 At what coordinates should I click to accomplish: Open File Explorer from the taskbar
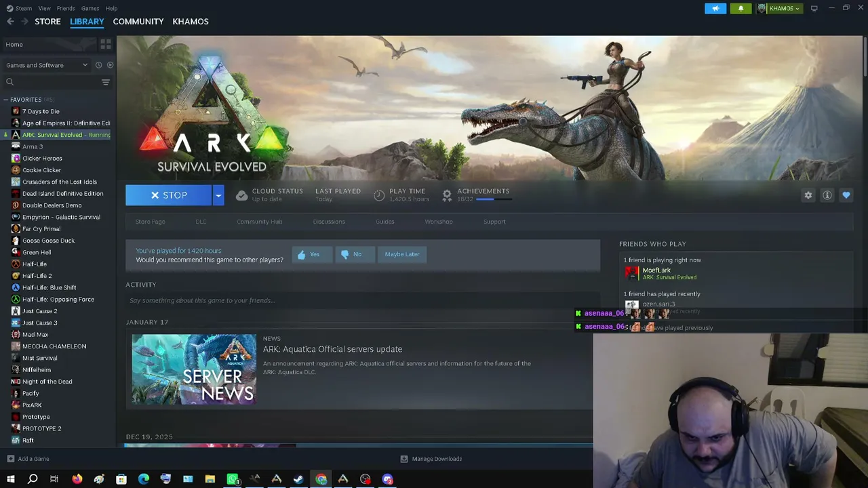point(210,479)
